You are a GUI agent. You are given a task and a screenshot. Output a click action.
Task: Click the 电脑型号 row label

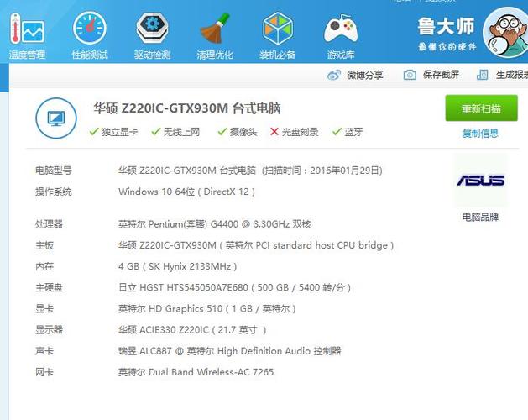pos(54,171)
